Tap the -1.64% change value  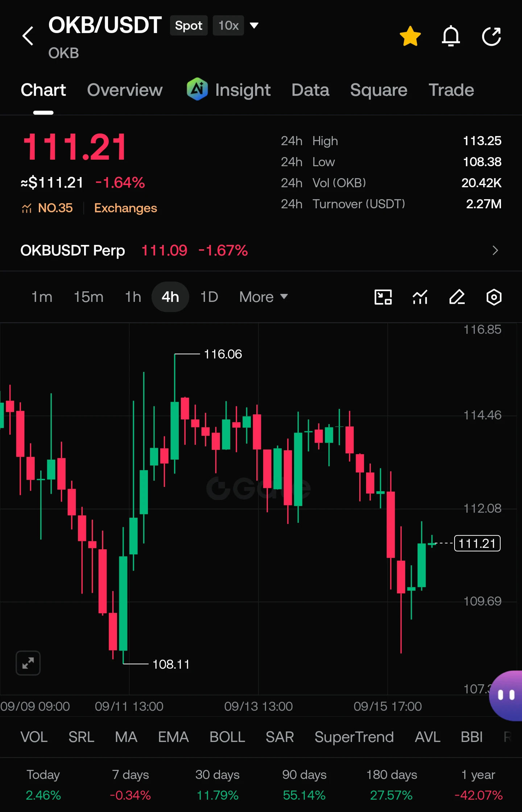120,183
